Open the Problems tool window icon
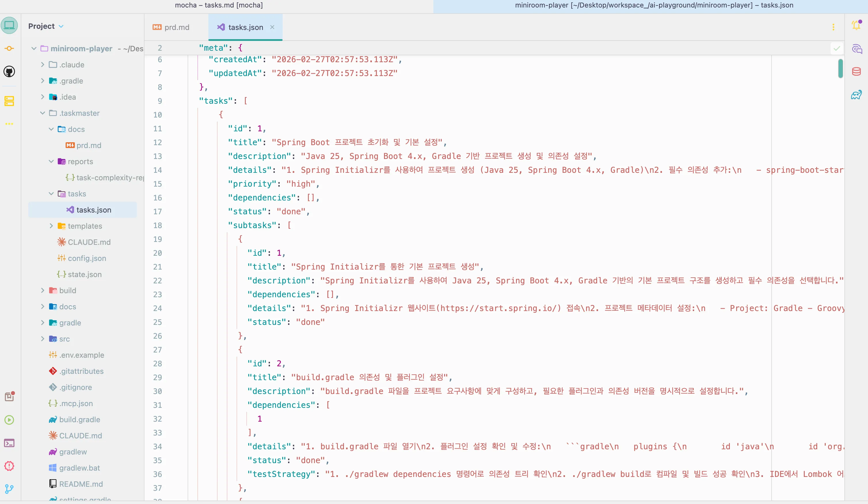Screen dimensions: 868x504 9,466
